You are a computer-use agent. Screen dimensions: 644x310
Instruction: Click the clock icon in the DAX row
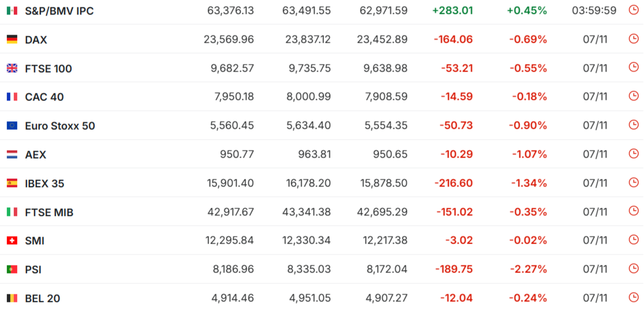coord(633,39)
